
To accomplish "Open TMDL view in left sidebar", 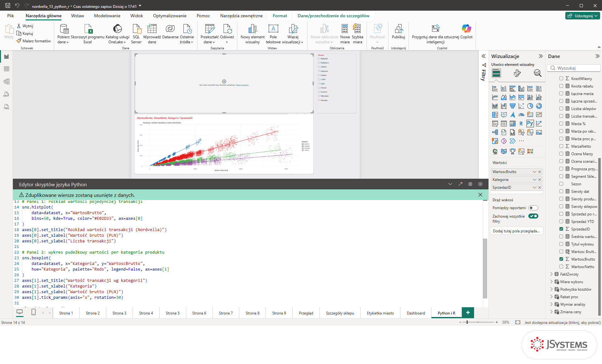I will pyautogui.click(x=7, y=107).
